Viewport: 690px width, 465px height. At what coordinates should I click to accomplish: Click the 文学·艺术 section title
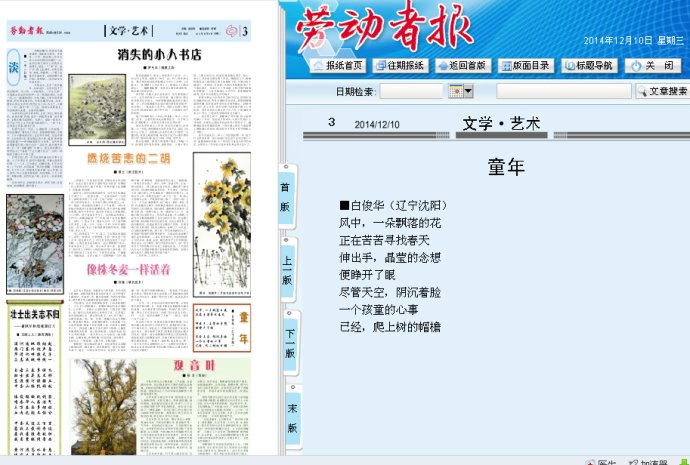(x=501, y=124)
